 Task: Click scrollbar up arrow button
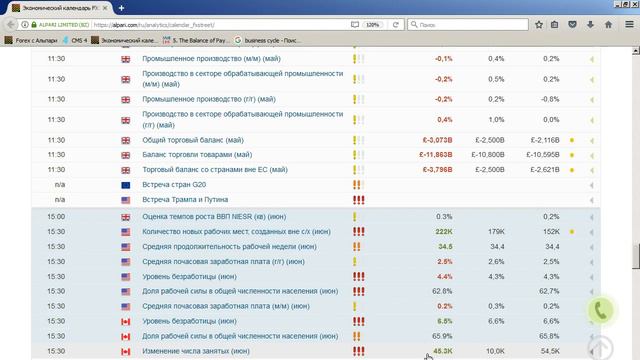(636, 51)
